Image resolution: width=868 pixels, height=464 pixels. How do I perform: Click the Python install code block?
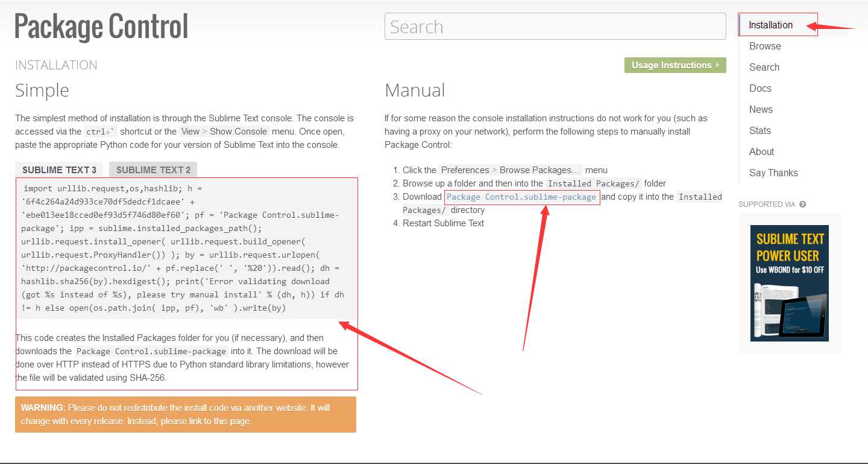pyautogui.click(x=186, y=248)
